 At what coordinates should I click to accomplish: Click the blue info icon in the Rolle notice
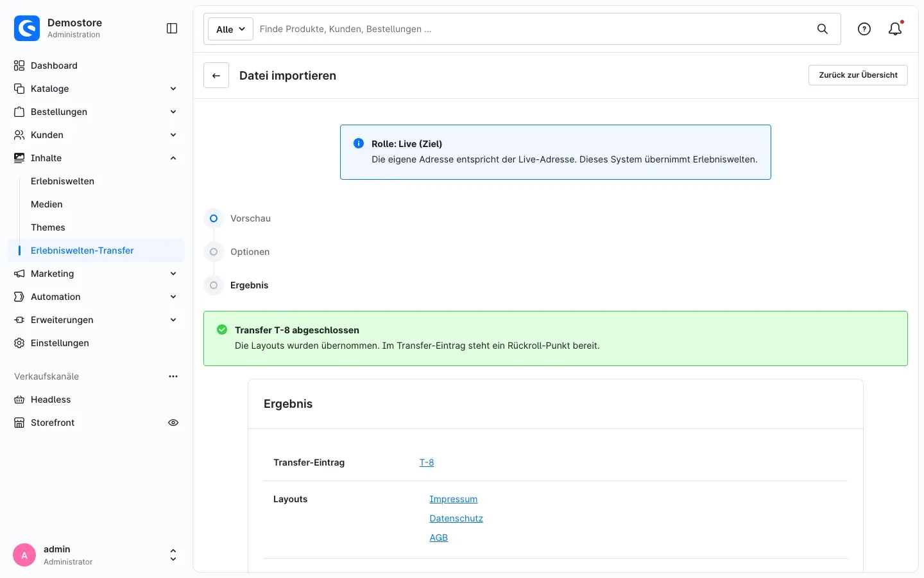(x=359, y=143)
